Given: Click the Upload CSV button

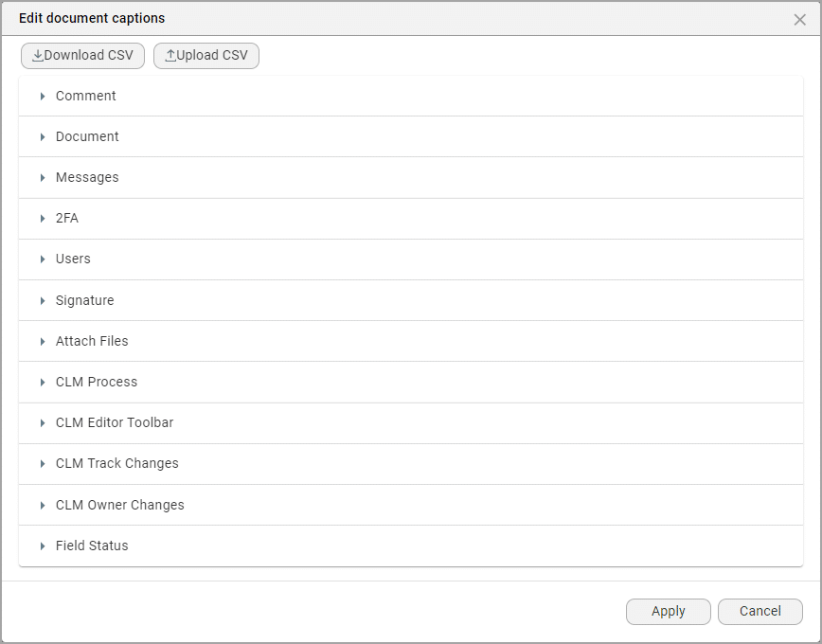Looking at the screenshot, I should (205, 55).
